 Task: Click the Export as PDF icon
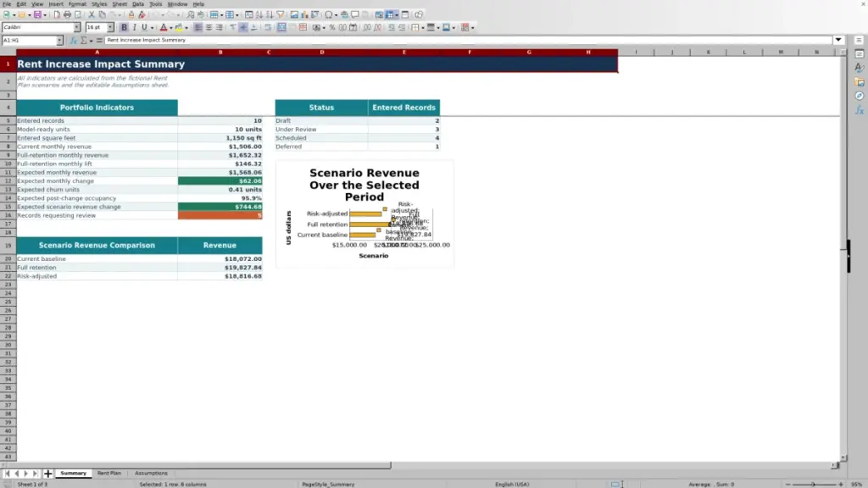[x=57, y=15]
